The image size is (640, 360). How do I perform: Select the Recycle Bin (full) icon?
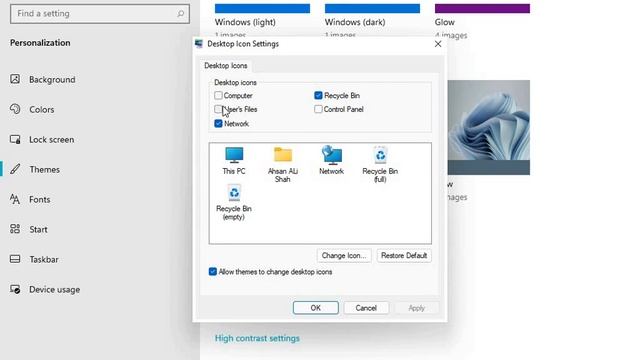[x=380, y=164]
